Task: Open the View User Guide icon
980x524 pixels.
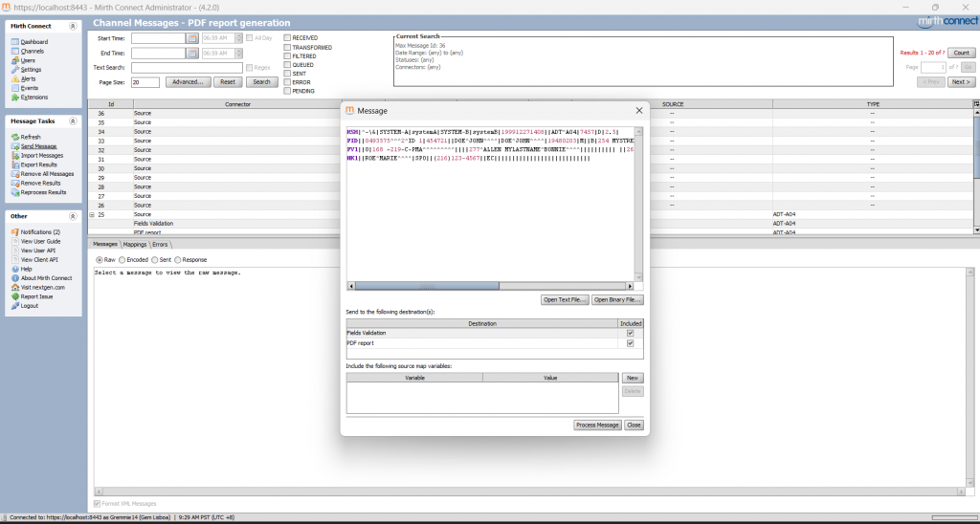Action: (15, 241)
